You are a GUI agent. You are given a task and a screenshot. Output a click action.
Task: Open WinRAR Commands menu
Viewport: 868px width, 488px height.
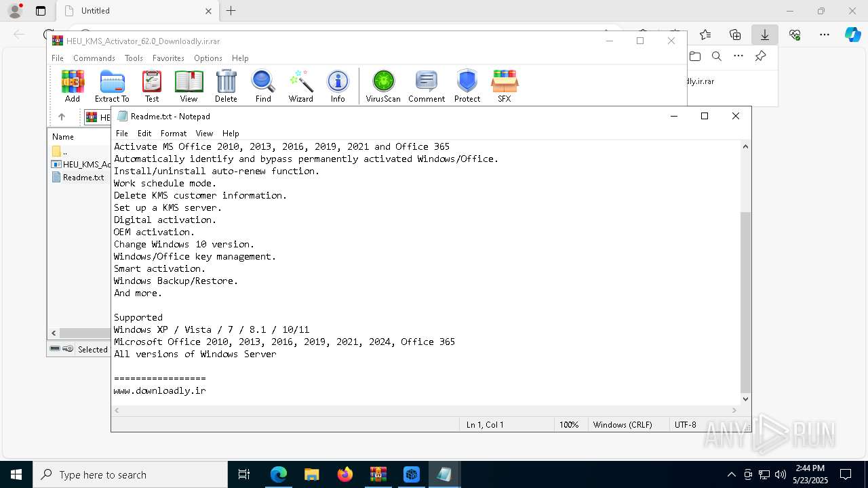[x=94, y=58]
